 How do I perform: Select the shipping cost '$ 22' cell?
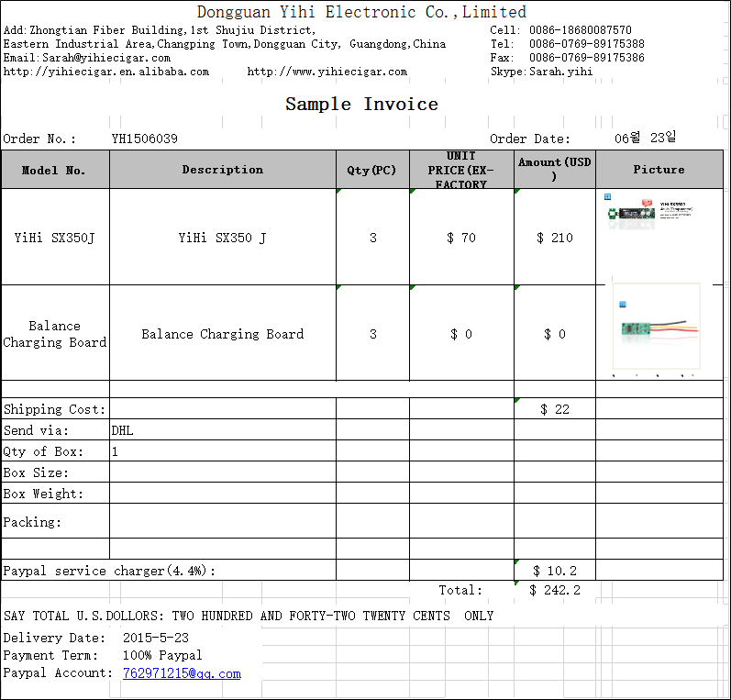(555, 409)
